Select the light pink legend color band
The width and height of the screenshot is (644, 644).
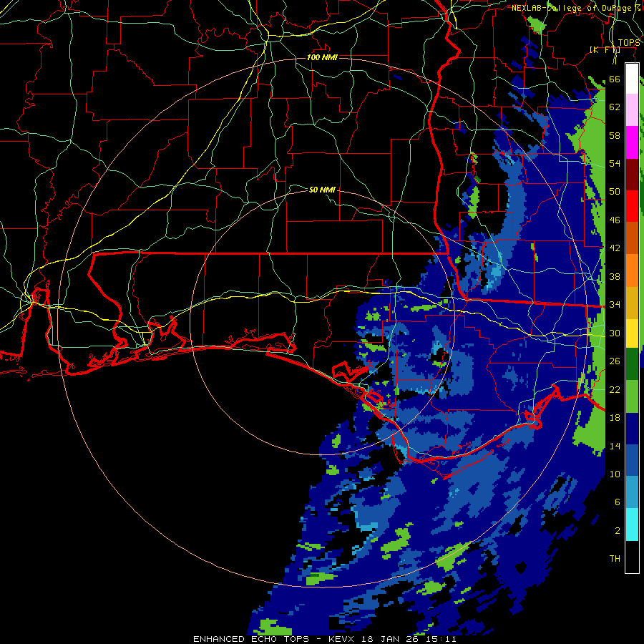click(x=632, y=109)
